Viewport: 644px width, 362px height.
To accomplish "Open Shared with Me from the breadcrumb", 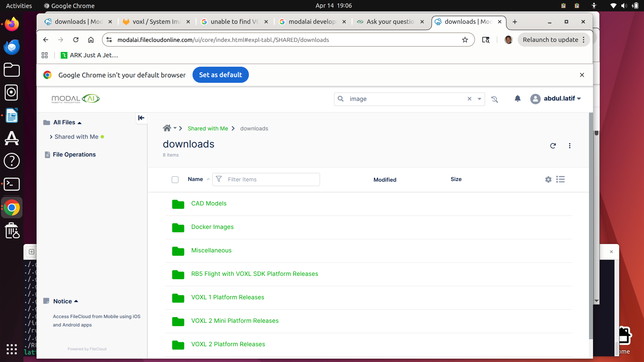I will (208, 128).
